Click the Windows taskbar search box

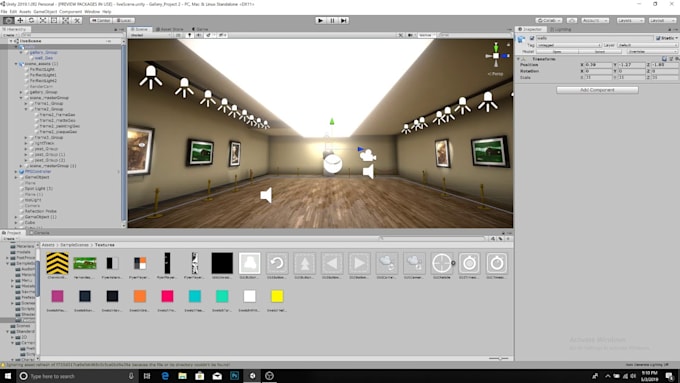(76, 376)
